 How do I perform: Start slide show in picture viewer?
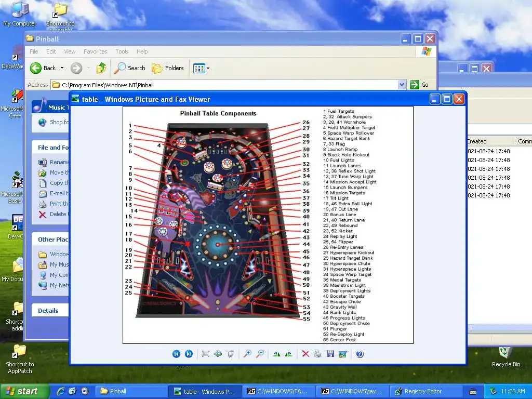coord(230,354)
